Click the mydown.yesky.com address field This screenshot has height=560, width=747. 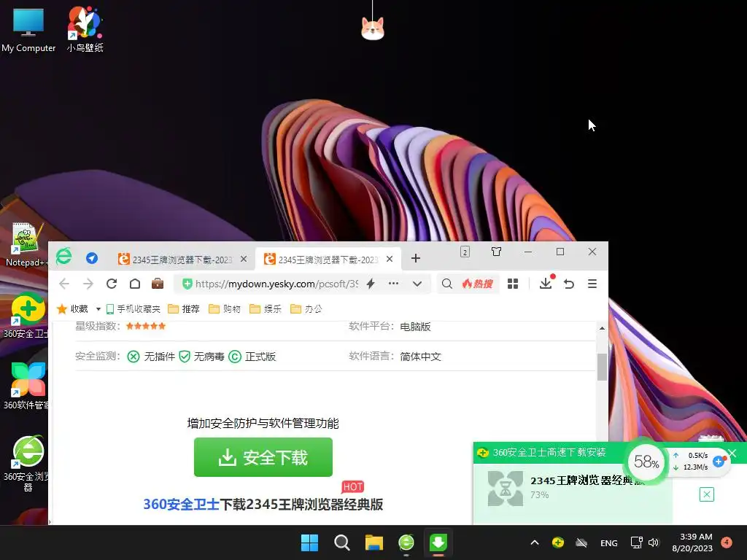point(276,284)
